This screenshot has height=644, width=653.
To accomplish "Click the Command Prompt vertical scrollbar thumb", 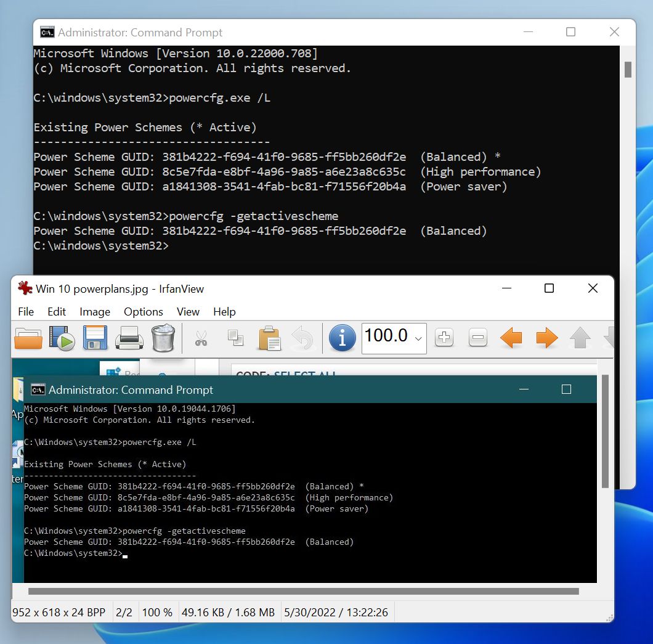I will coord(628,70).
